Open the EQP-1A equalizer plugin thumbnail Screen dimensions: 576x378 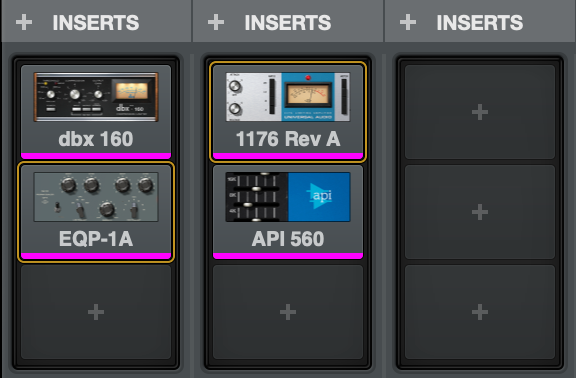[x=96, y=197]
